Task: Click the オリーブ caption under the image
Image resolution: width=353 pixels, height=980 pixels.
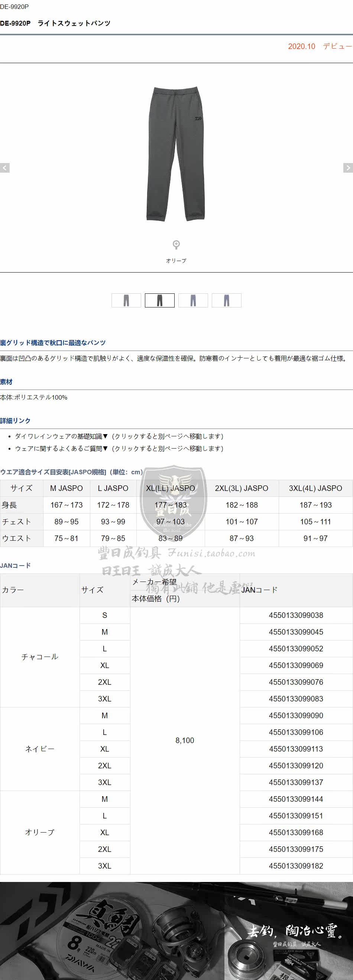Action: coord(176,261)
